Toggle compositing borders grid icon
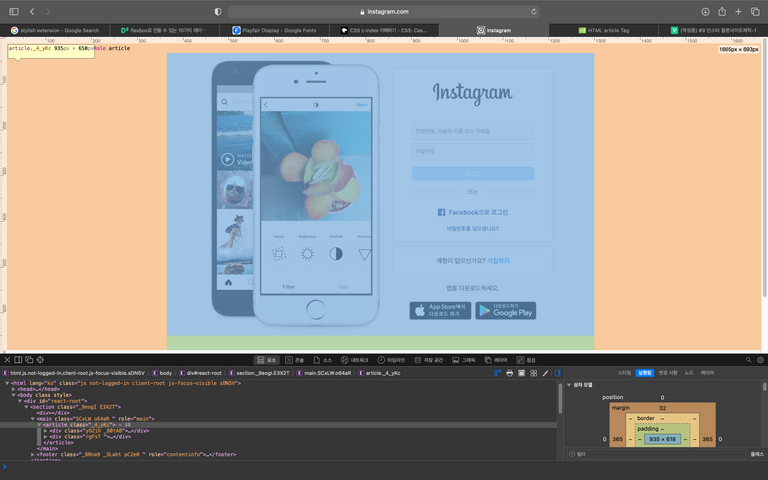Viewport: 768px width, 480px height. (x=533, y=373)
